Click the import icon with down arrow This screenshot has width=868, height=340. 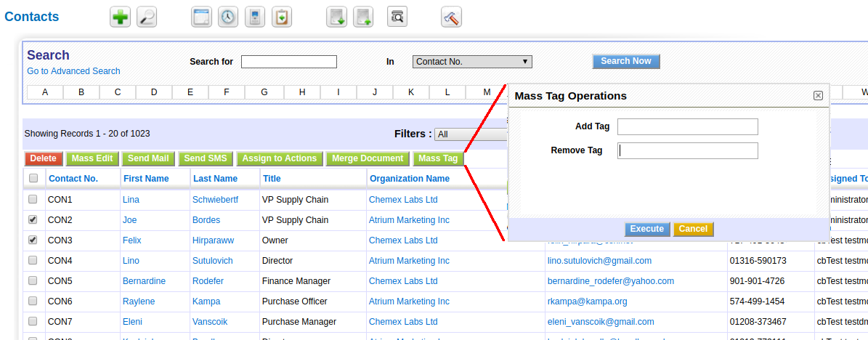point(336,17)
